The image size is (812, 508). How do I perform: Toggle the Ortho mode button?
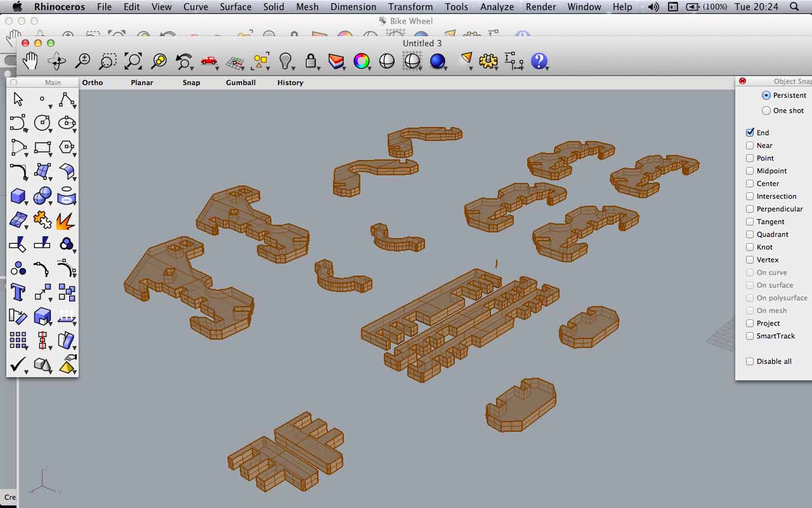(93, 83)
